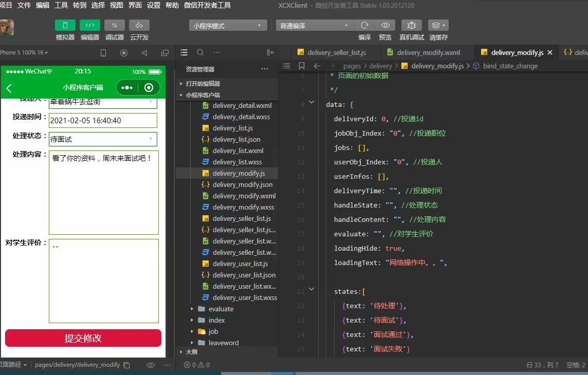Collapse the 小程序客户端 section
The image size is (588, 375).
[x=227, y=95]
